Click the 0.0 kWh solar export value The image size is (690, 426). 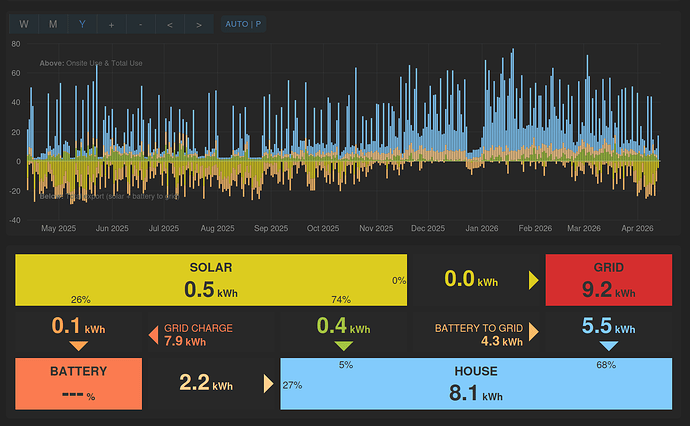471,279
